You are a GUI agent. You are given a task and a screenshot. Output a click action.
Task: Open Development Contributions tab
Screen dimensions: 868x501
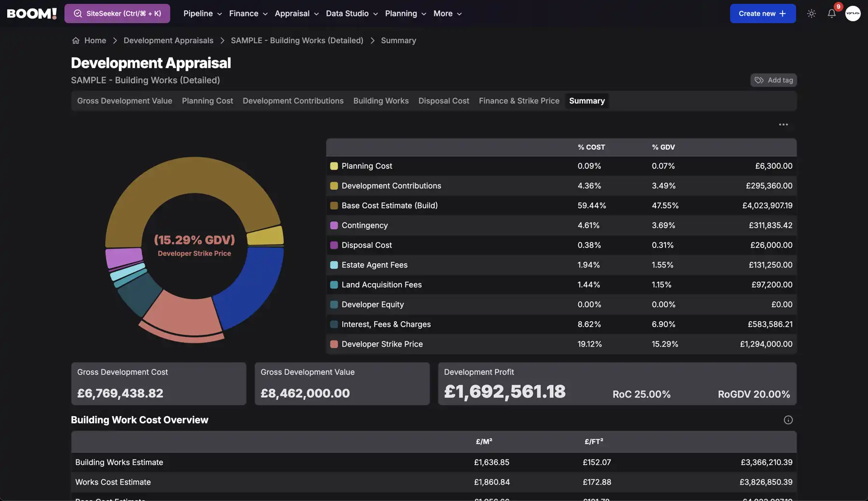[293, 101]
